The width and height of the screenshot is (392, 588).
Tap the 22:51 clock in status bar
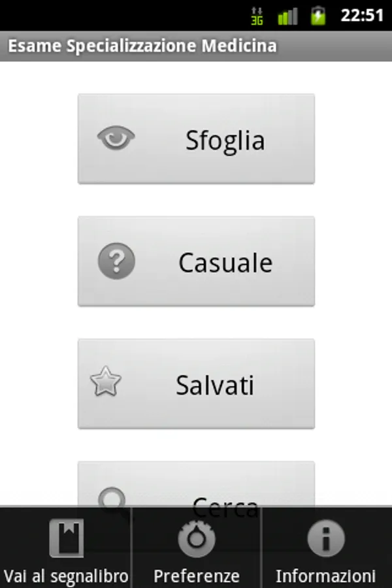coord(361,16)
